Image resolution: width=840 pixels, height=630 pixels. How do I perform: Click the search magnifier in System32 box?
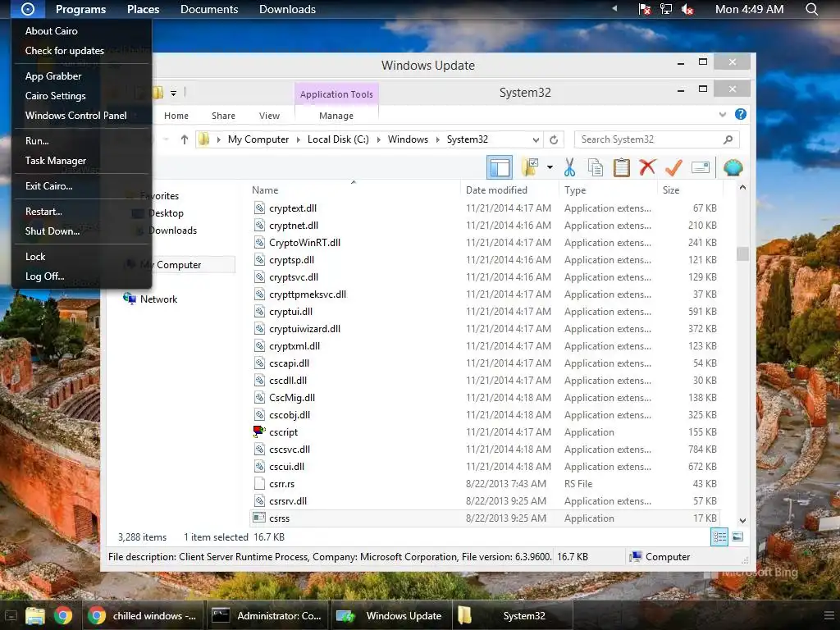coord(728,139)
